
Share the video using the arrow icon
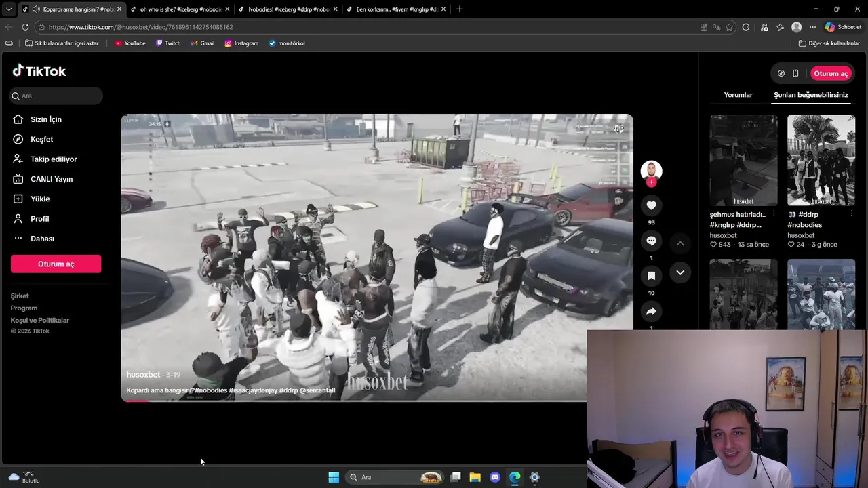click(x=651, y=311)
